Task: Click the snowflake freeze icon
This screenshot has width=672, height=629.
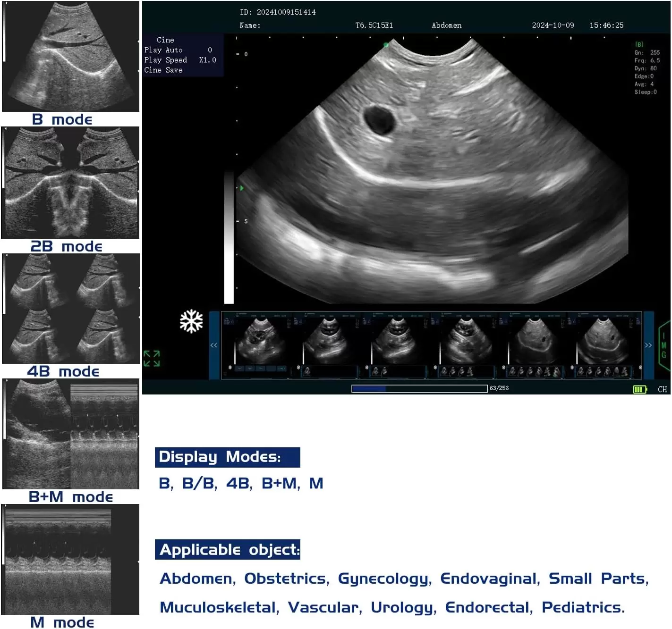Action: [x=191, y=322]
